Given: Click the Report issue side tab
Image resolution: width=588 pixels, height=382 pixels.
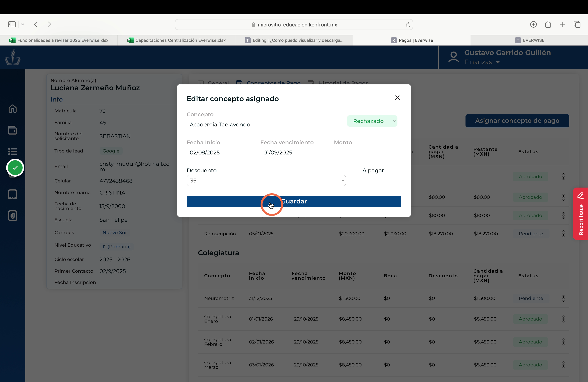Looking at the screenshot, I should coord(581,214).
